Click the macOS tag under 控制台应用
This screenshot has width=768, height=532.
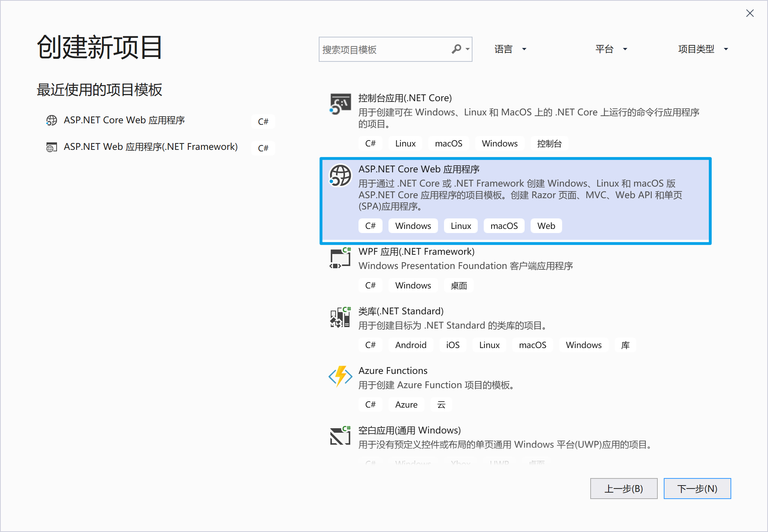[x=448, y=143]
